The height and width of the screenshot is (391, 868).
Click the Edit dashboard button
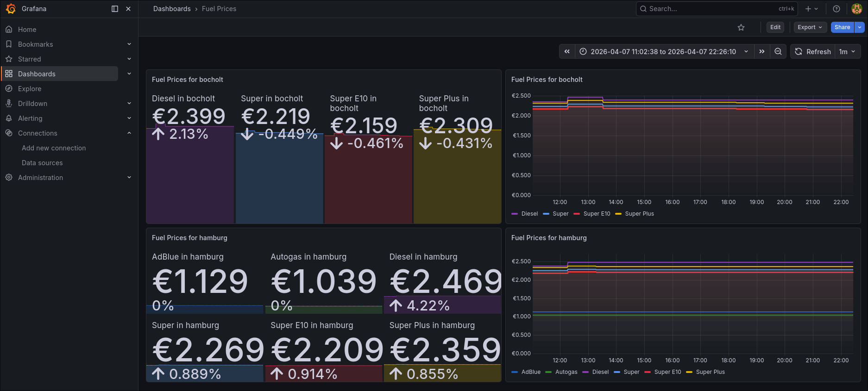coord(775,27)
